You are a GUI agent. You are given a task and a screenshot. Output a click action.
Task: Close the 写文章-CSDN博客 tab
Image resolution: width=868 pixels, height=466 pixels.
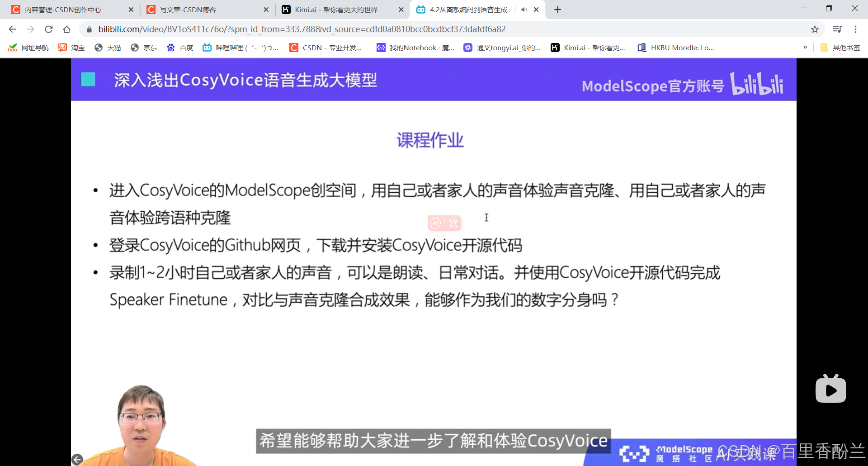pyautogui.click(x=266, y=10)
